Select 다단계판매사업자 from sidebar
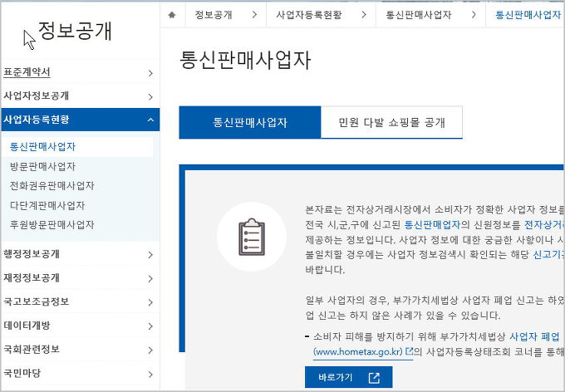The height and width of the screenshot is (392, 565). click(47, 205)
